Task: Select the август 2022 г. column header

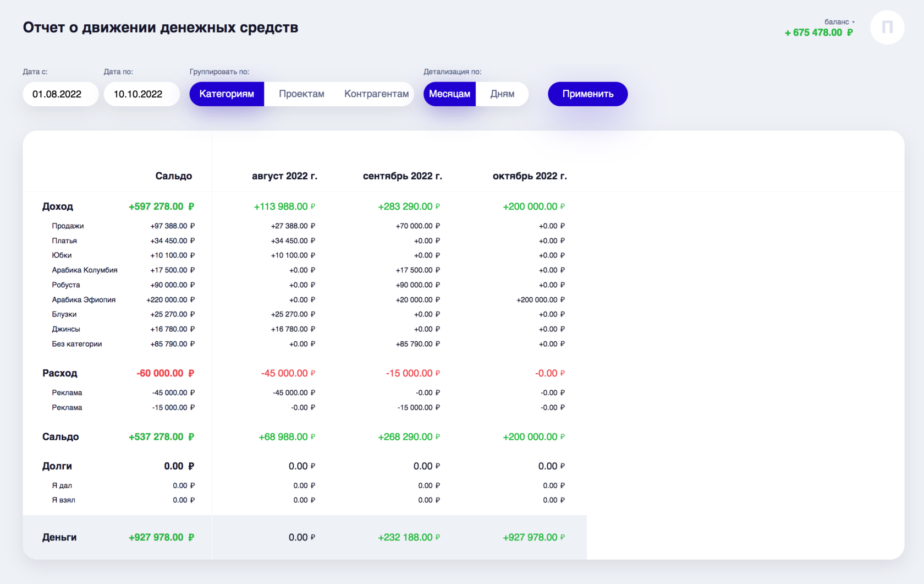Action: tap(284, 176)
